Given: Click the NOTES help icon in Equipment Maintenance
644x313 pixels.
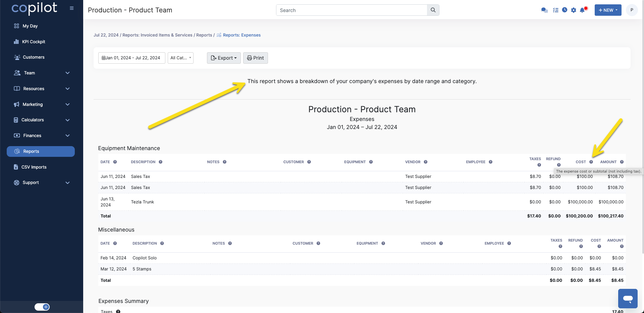Looking at the screenshot, I should [x=225, y=162].
